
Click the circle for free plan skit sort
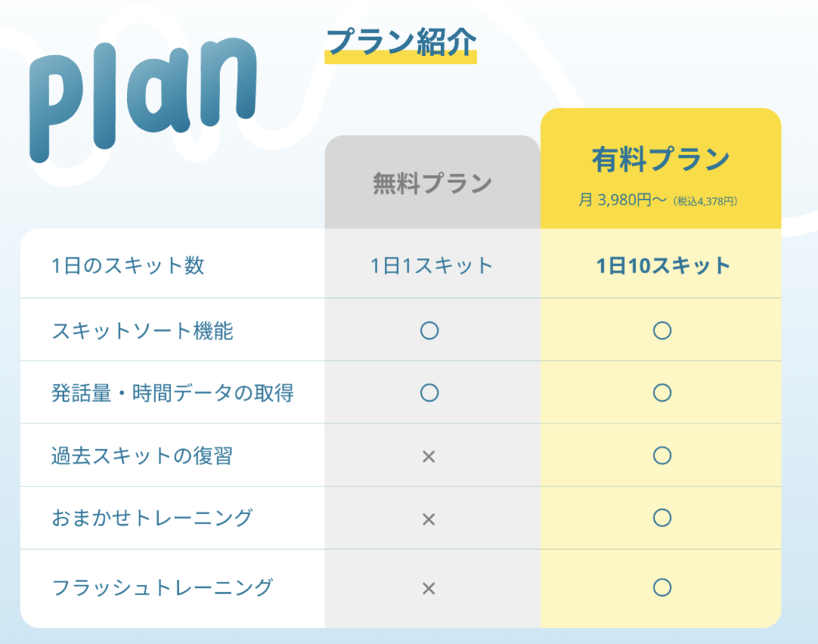coord(429,330)
